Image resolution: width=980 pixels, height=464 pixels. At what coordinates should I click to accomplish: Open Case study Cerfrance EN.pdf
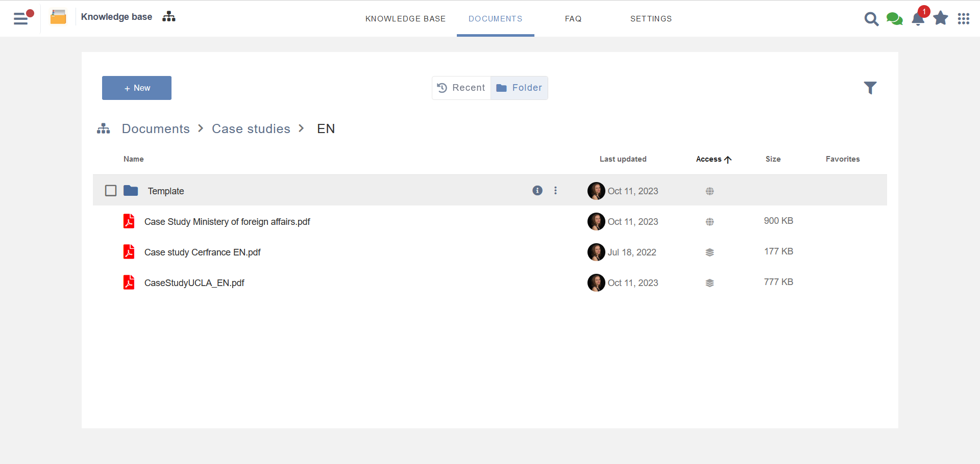[x=203, y=252]
